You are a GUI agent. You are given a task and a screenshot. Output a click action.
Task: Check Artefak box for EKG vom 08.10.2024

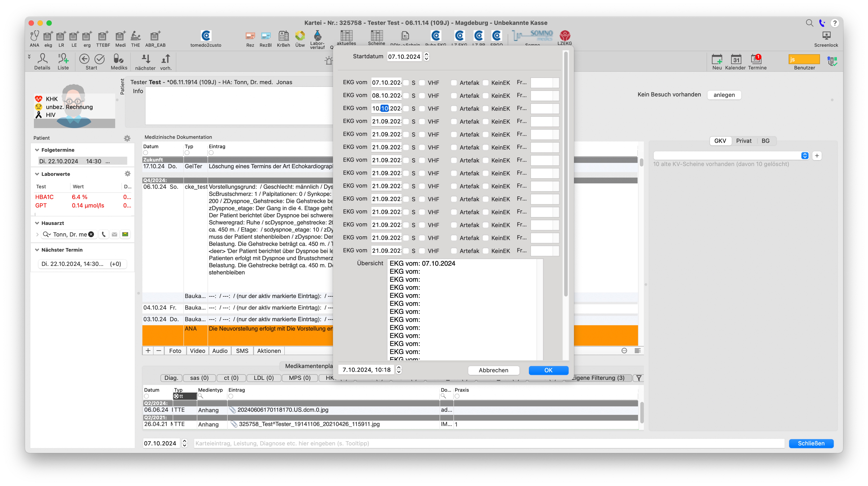[x=454, y=96]
